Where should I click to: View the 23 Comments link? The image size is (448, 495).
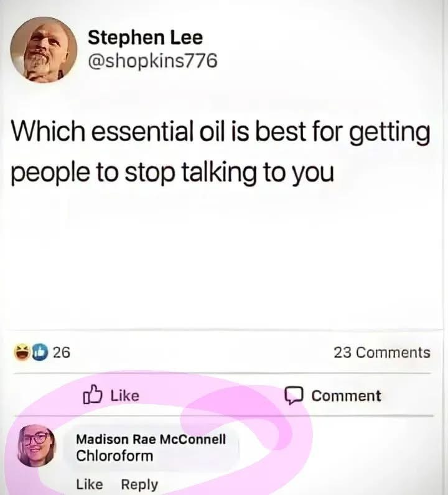click(x=382, y=353)
